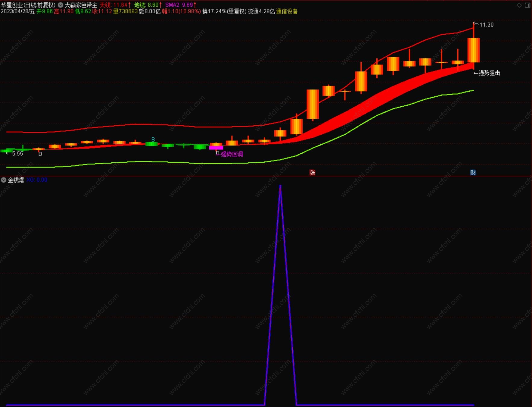
Task: Click the opening price 开9.96
Action: pos(45,11)
